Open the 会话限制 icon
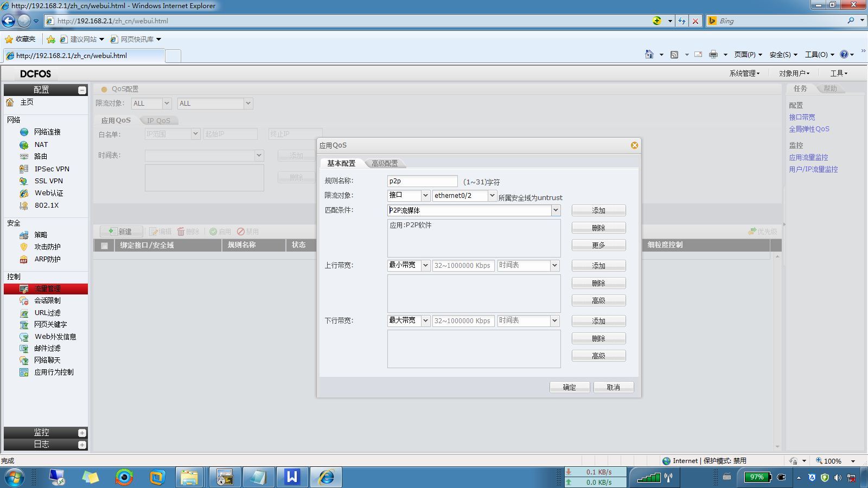The height and width of the screenshot is (488, 868). coord(24,300)
